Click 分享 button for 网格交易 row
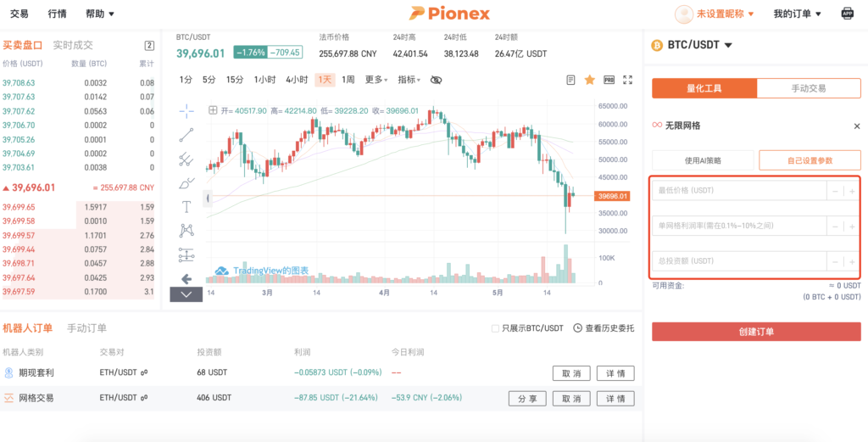868x442 pixels. [x=527, y=398]
